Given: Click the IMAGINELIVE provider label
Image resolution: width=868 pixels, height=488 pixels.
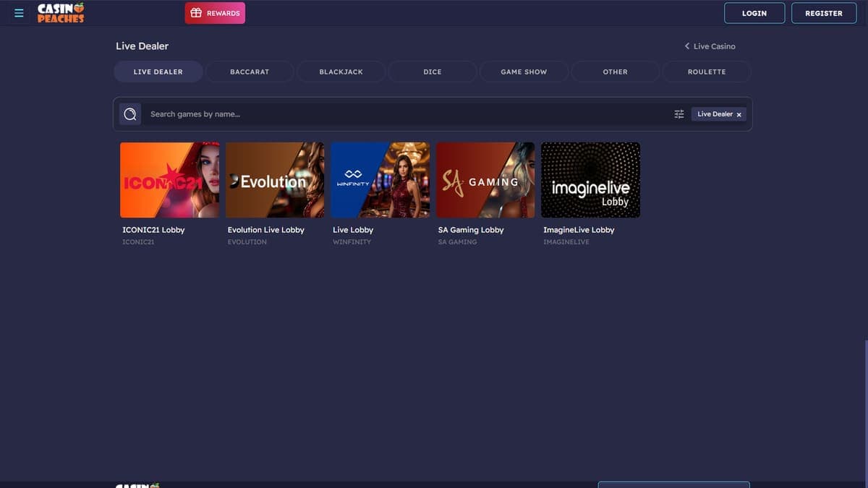Looking at the screenshot, I should click(x=566, y=242).
